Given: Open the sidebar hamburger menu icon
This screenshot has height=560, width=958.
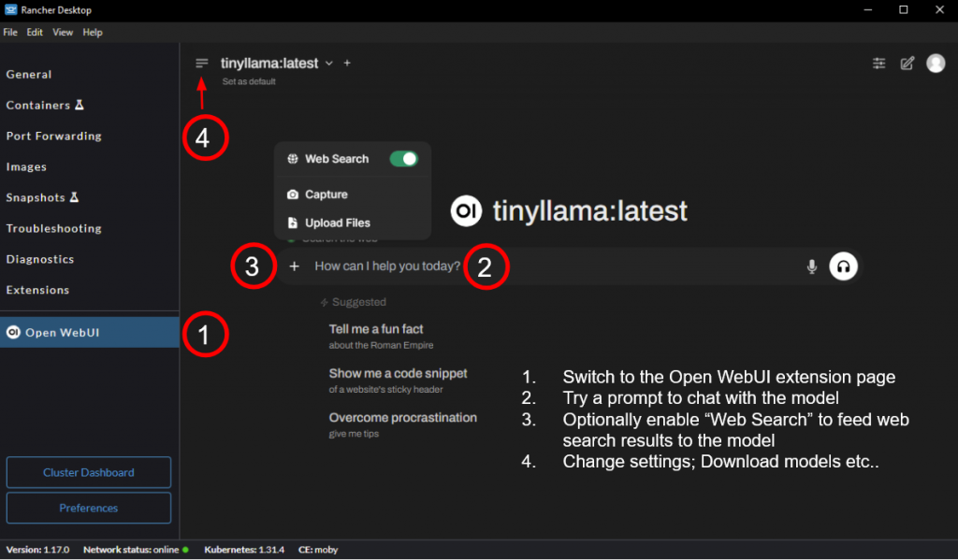Looking at the screenshot, I should coord(201,64).
